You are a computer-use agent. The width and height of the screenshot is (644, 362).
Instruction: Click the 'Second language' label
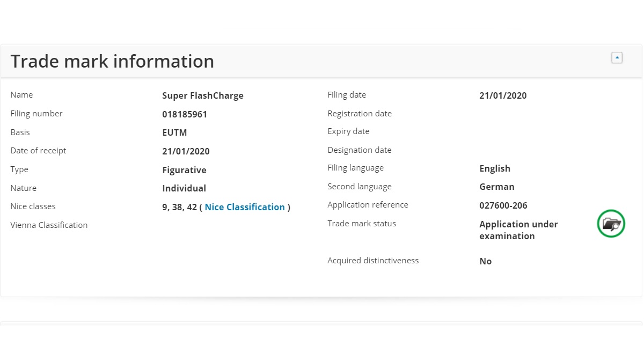click(x=360, y=187)
